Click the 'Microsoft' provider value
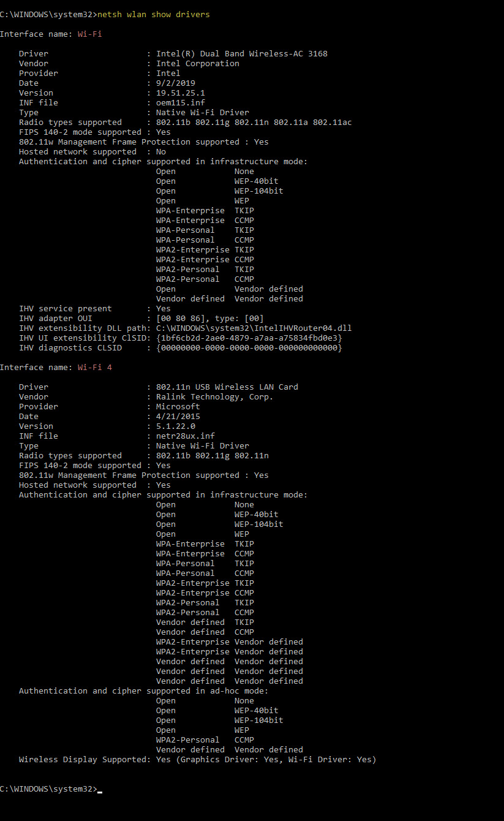This screenshot has height=821, width=504. (x=178, y=406)
